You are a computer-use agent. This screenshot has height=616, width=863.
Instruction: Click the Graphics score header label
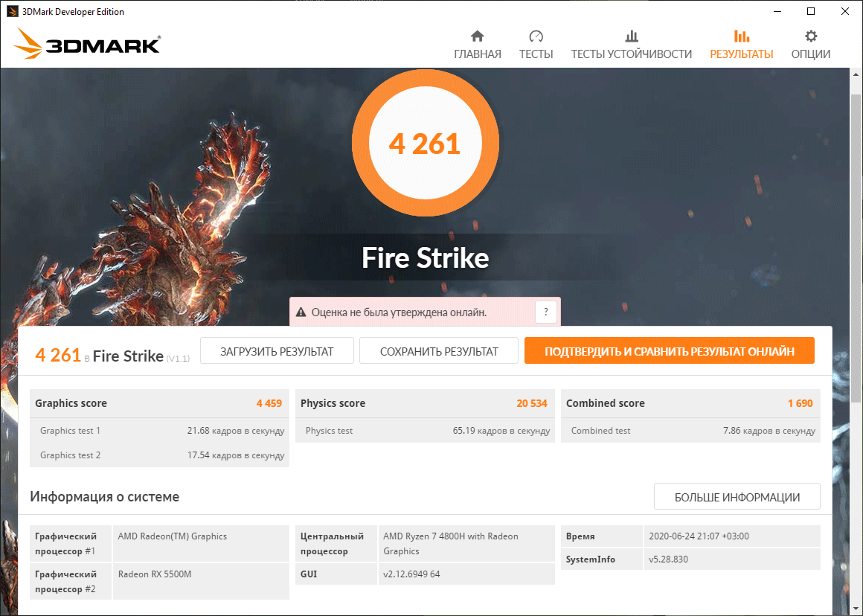(71, 403)
